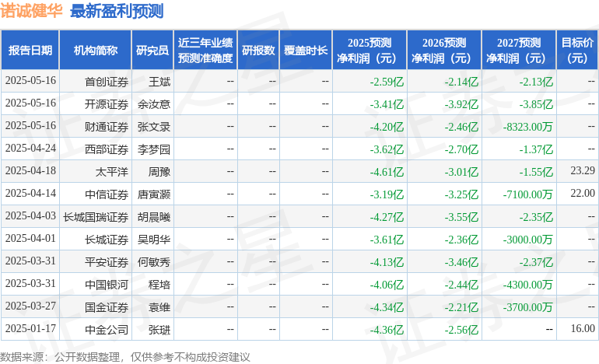Click institution name 开源证券
The height and width of the screenshot is (364, 599).
[107, 104]
